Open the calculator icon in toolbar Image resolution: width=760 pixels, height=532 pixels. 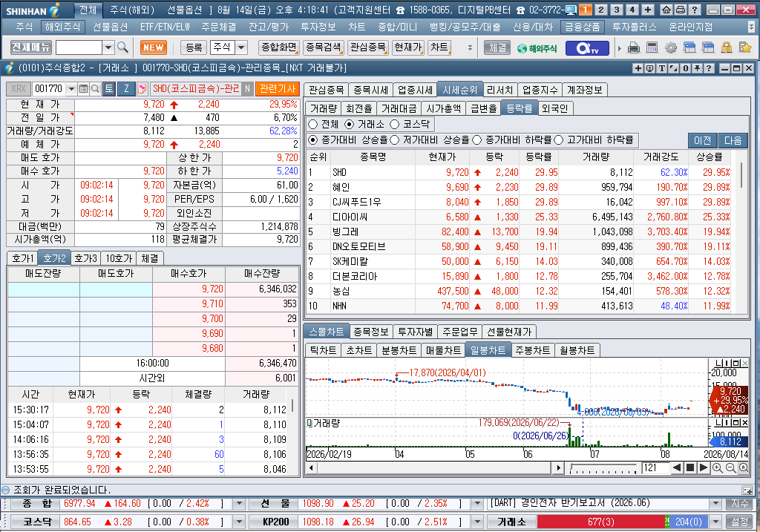[652, 47]
